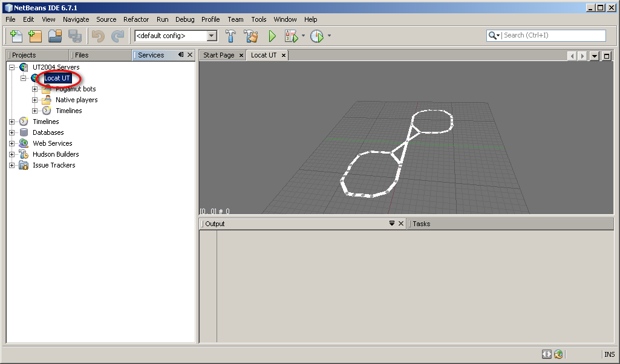Expand the Hudson Builders node
The image size is (620, 364).
(x=12, y=155)
